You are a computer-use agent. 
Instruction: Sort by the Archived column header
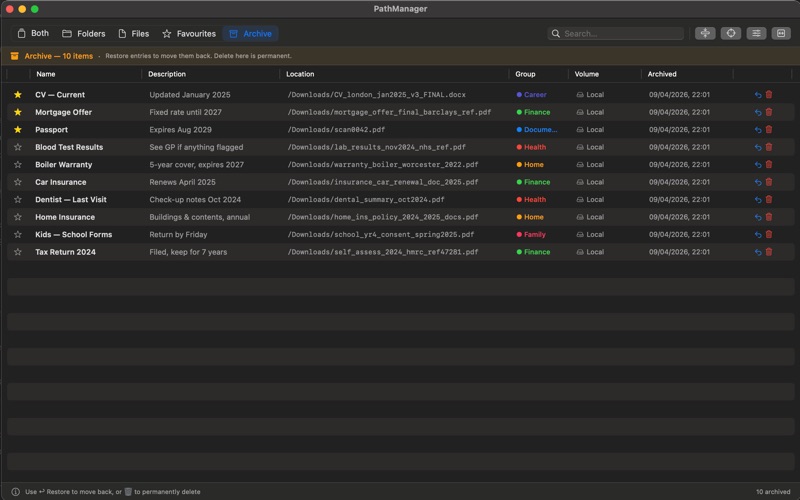(x=662, y=74)
